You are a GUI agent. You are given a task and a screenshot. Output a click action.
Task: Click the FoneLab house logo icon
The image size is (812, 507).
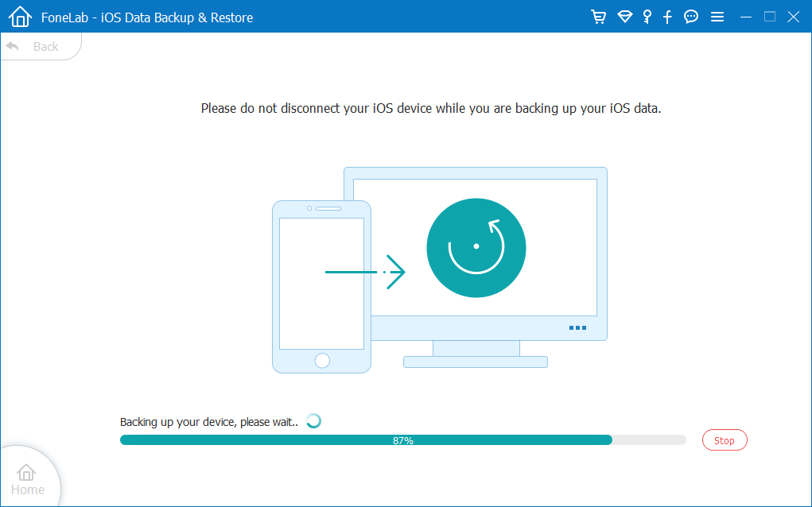pos(20,17)
